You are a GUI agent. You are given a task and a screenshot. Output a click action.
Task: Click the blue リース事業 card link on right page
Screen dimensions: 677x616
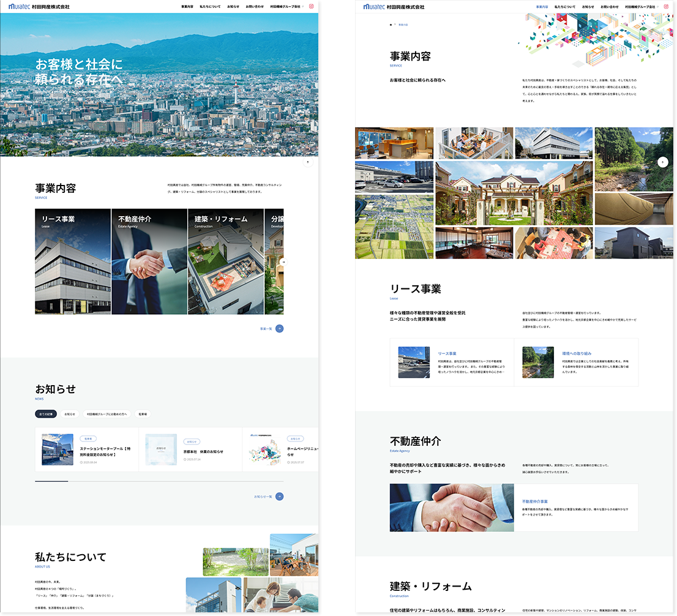pyautogui.click(x=447, y=353)
